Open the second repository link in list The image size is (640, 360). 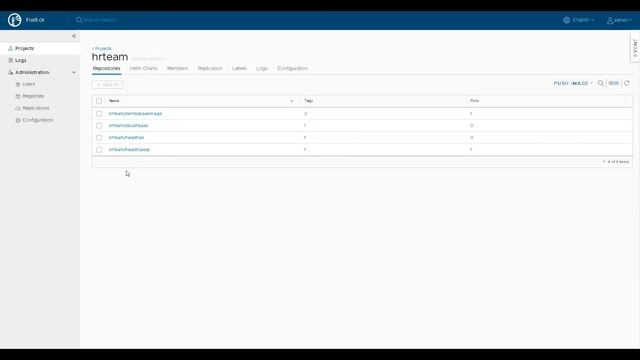coord(129,126)
